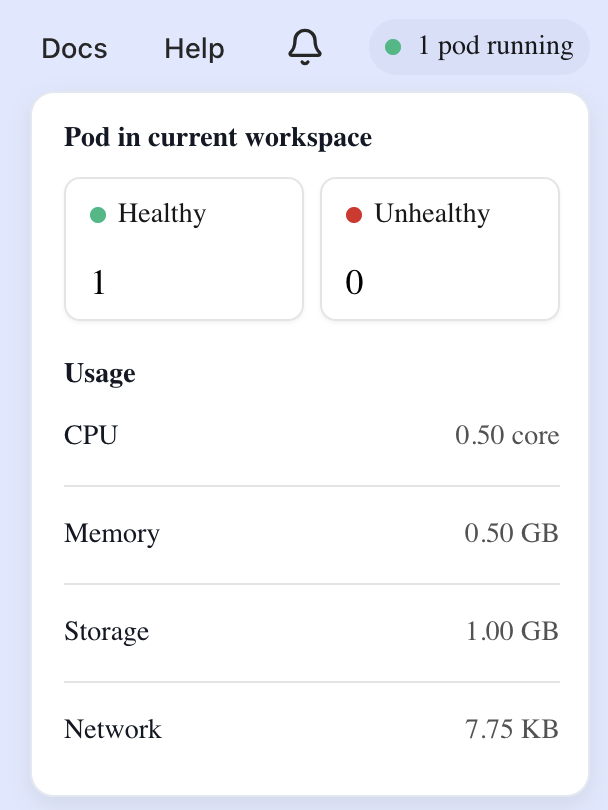
Task: Click the notification bell icon
Action: [x=306, y=47]
